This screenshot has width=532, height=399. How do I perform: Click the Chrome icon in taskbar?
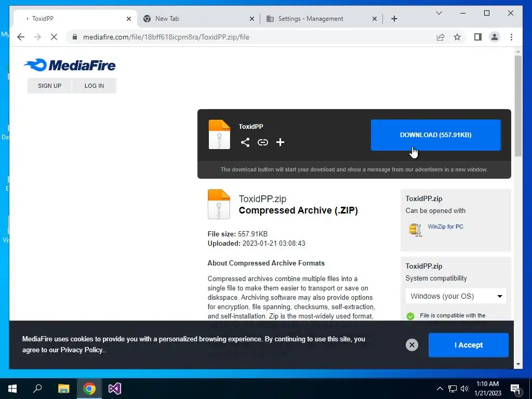click(89, 389)
